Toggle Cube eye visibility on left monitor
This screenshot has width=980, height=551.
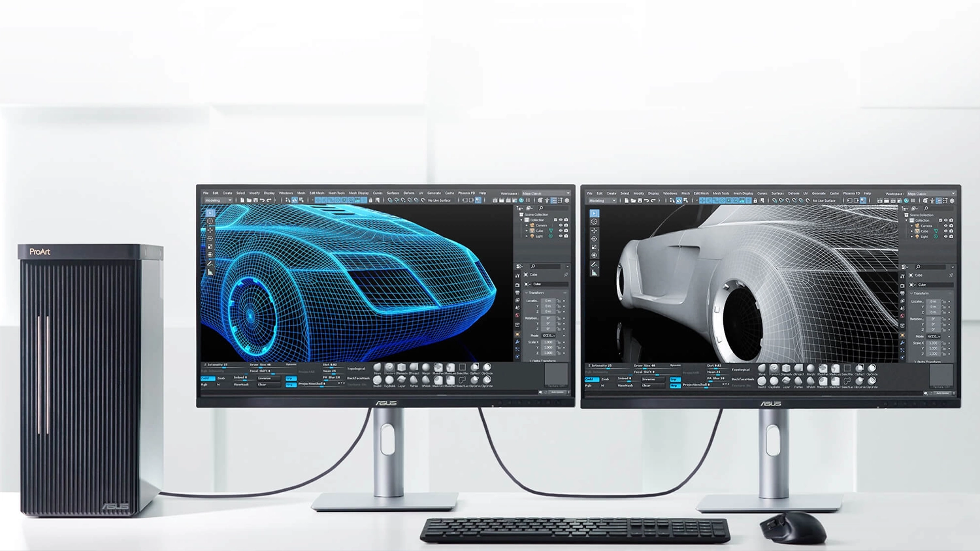(x=561, y=230)
